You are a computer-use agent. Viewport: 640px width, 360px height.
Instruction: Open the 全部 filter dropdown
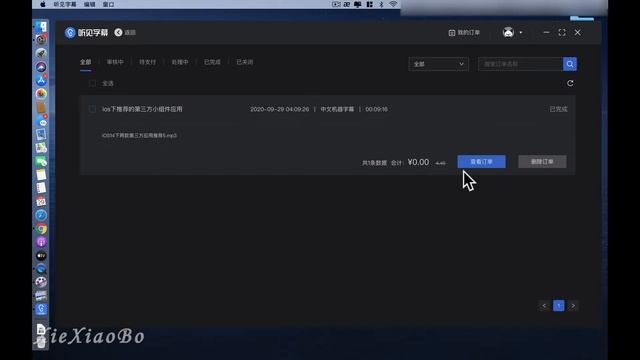point(438,64)
